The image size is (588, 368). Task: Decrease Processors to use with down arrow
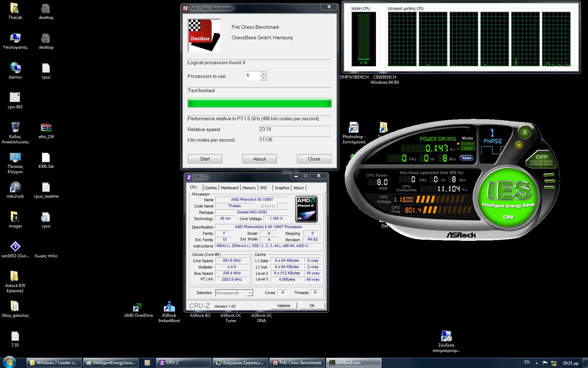click(x=263, y=78)
